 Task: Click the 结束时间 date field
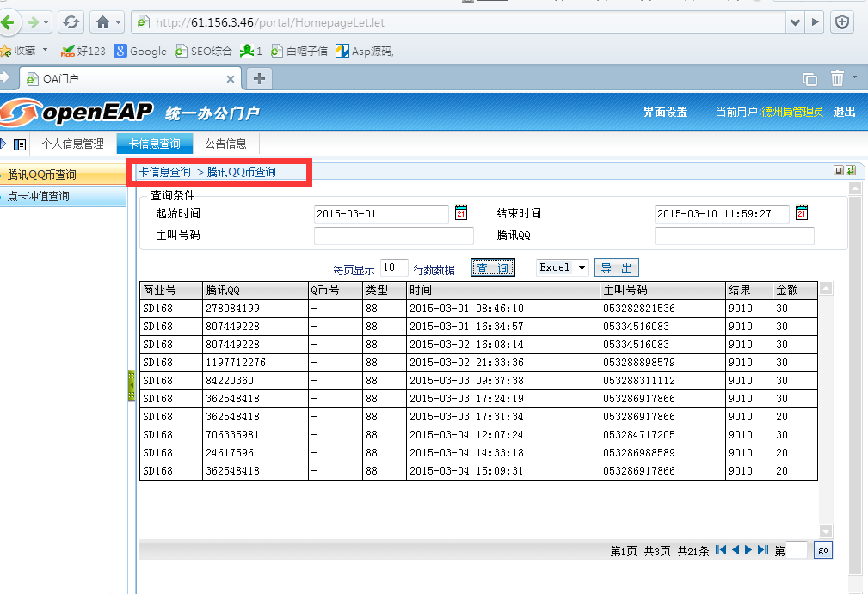(x=721, y=214)
